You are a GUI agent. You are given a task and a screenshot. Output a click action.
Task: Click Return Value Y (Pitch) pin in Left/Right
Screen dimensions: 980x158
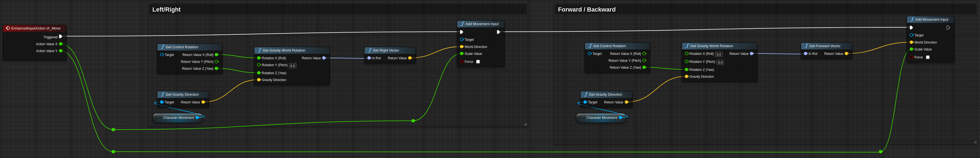coord(216,61)
